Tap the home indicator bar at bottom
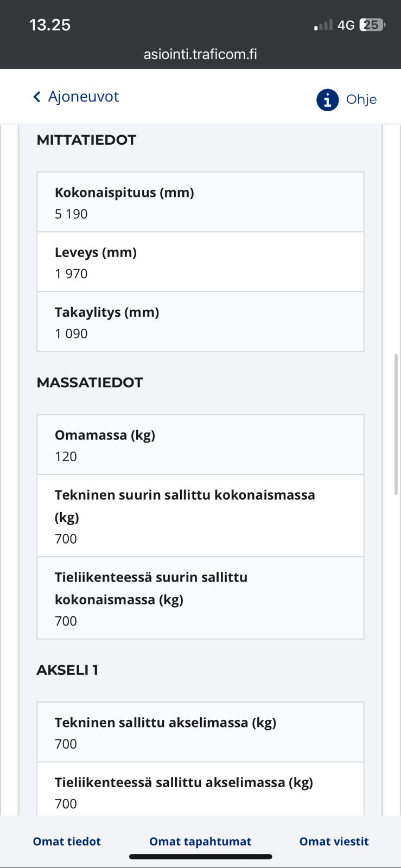The image size is (401, 868). tap(200, 857)
